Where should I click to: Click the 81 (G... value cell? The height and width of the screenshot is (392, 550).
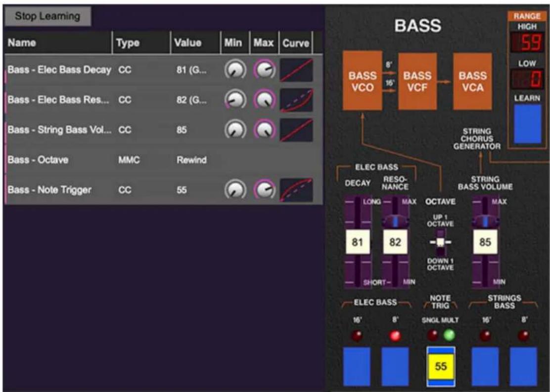point(191,70)
